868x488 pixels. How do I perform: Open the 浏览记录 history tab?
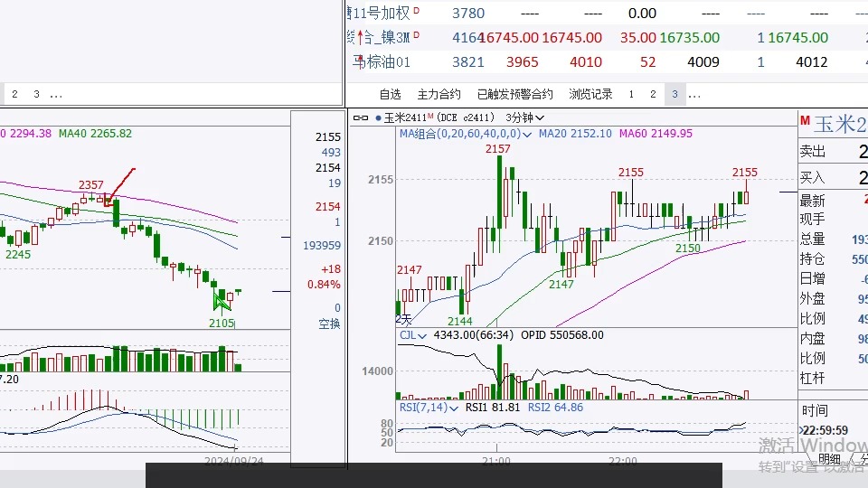(590, 94)
